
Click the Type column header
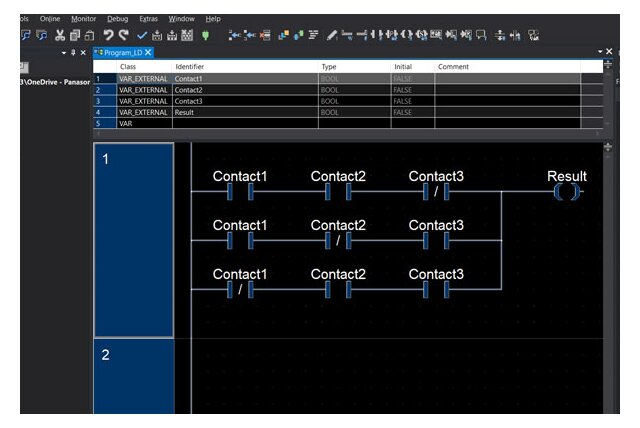pyautogui.click(x=354, y=67)
